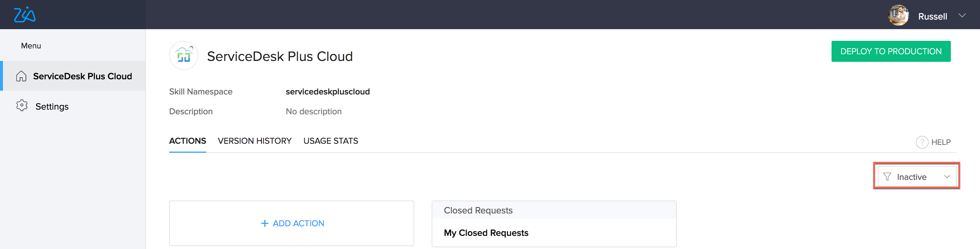Open the Help link
This screenshot has width=980, height=249.
click(933, 142)
